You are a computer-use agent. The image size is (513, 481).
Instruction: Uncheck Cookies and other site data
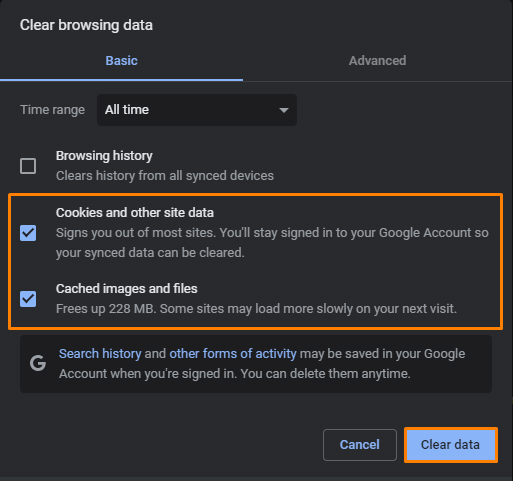coord(28,233)
